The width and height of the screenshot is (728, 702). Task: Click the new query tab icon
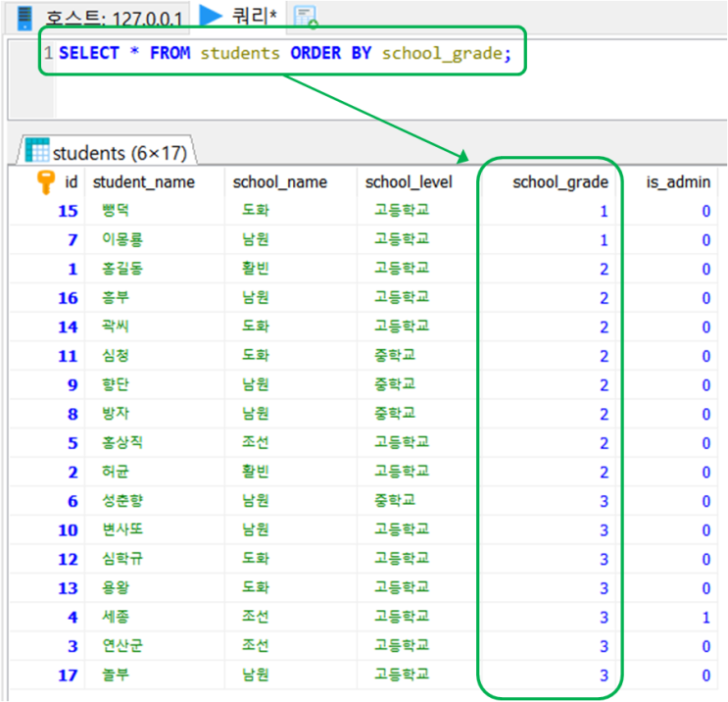306,18
